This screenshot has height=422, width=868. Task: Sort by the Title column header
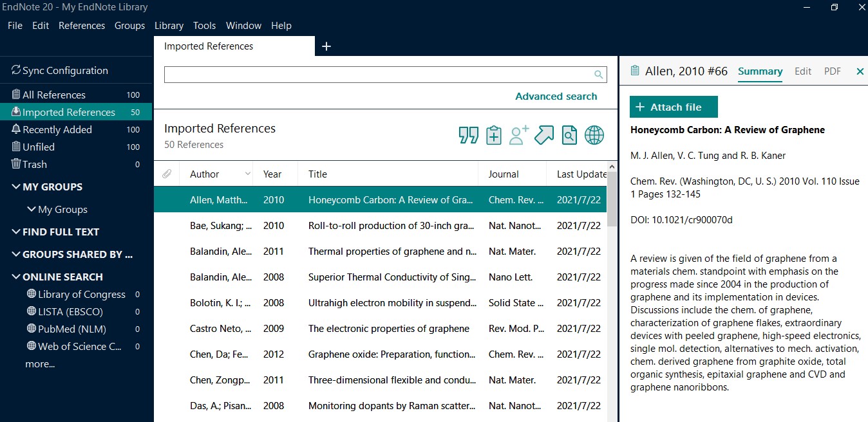pos(317,174)
